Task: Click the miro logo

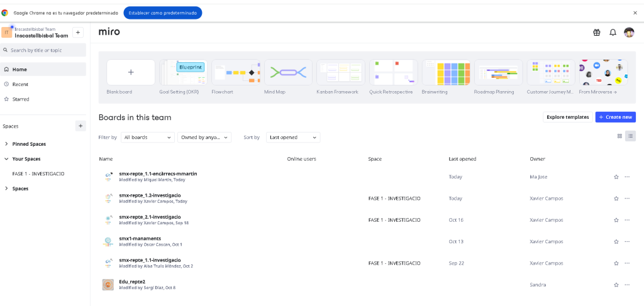Action: point(109,31)
